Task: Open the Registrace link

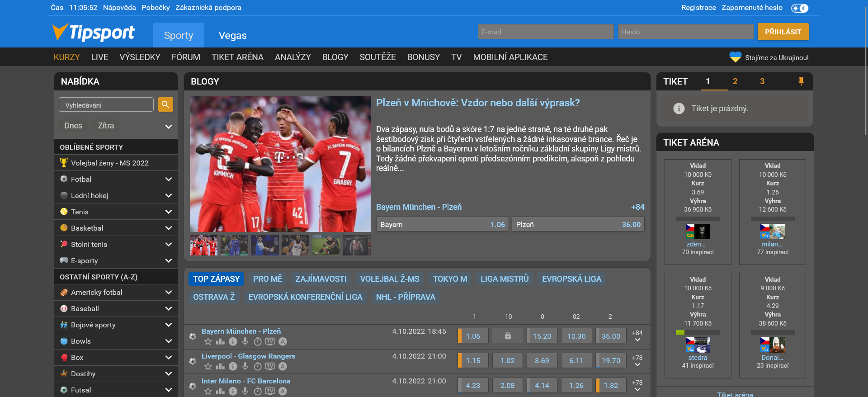Action: pyautogui.click(x=698, y=8)
